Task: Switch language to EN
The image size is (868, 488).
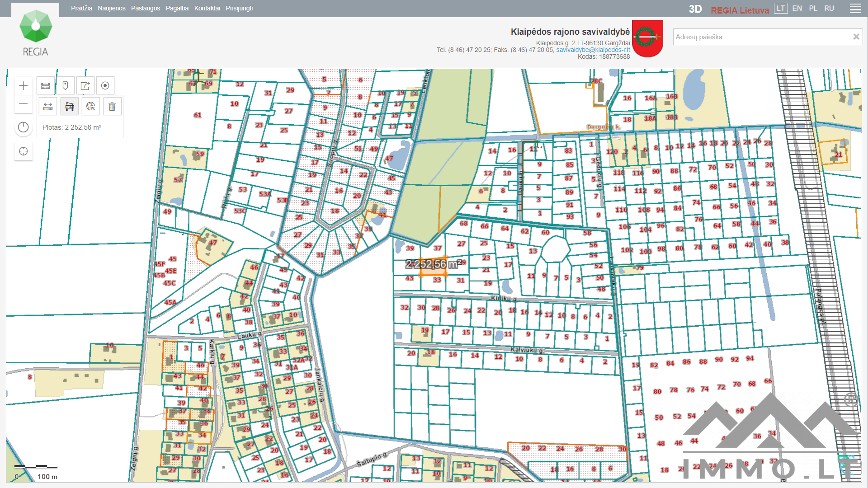Action: point(797,8)
